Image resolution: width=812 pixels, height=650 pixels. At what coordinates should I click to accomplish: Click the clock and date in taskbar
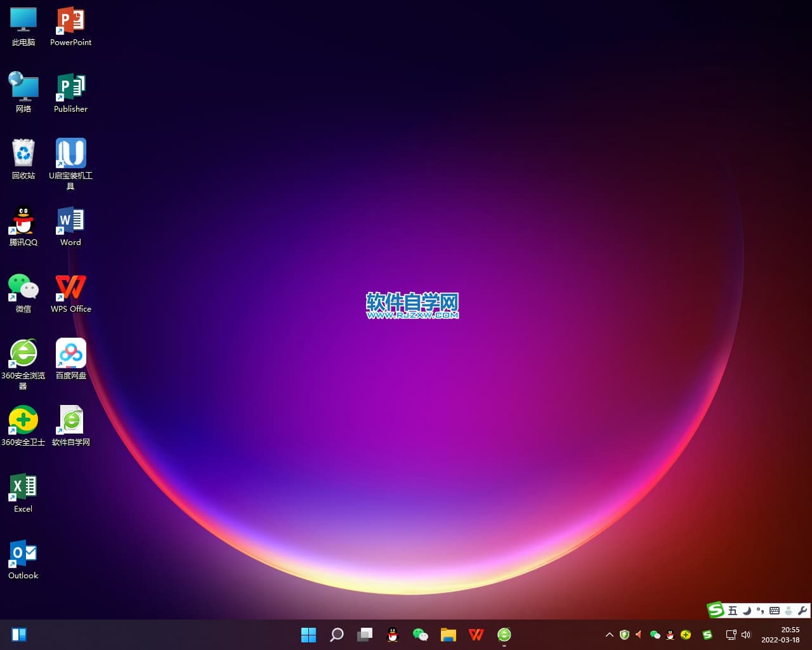click(781, 635)
